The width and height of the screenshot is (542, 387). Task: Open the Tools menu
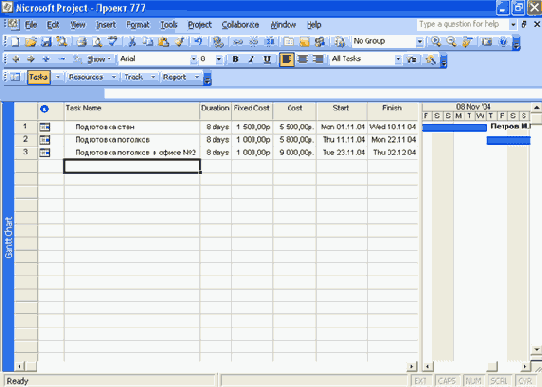coord(169,25)
